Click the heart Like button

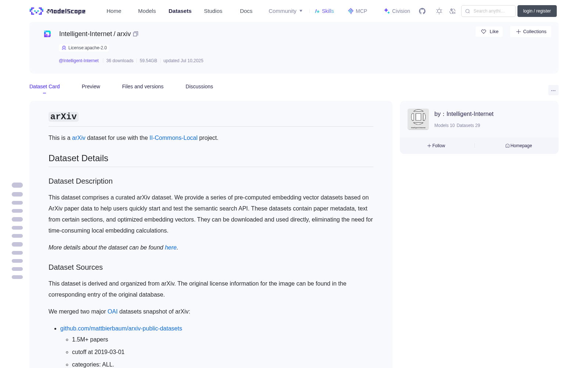[x=489, y=32]
